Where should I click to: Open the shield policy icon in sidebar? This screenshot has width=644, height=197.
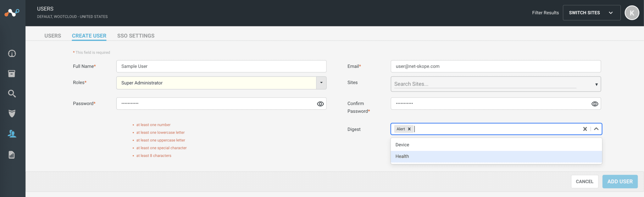(12, 114)
